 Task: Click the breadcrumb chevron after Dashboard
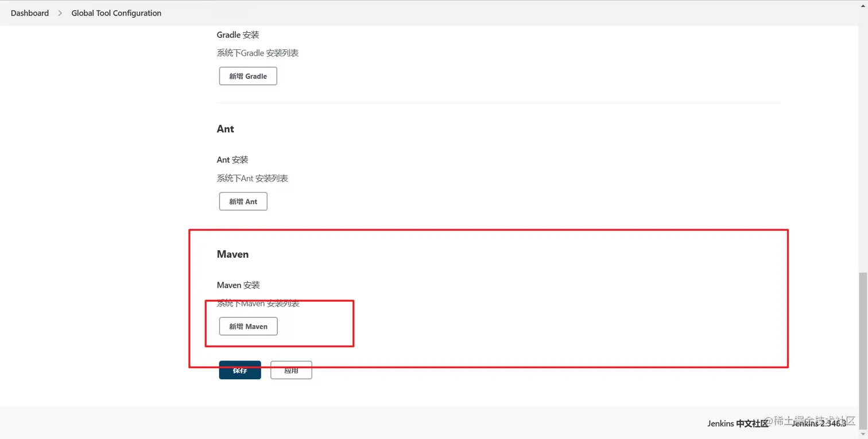(x=60, y=13)
